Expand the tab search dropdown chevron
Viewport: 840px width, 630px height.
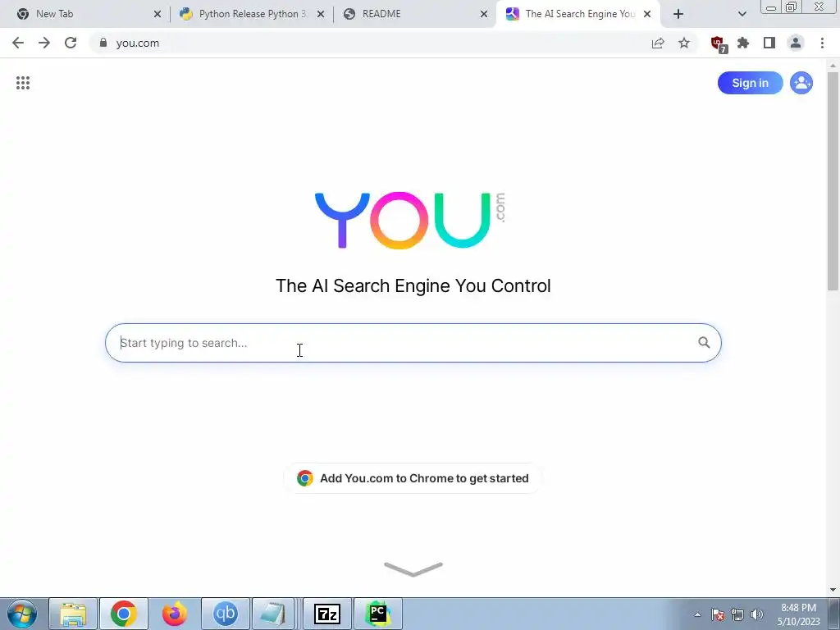742,14
